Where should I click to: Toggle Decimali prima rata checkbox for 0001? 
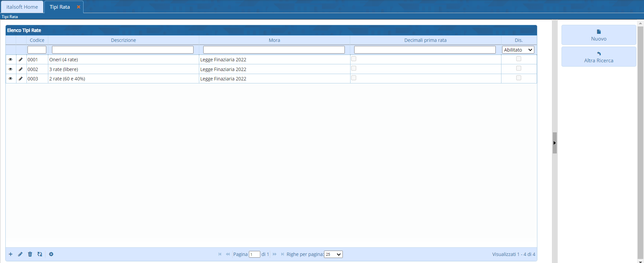point(354,59)
